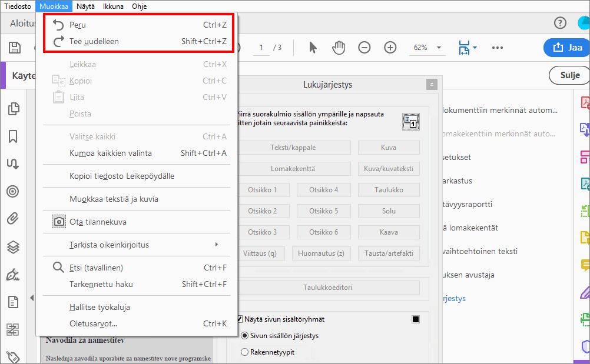Click the redo arrow icon beside Tee uudelleen
The height and width of the screenshot is (364, 590).
click(58, 41)
